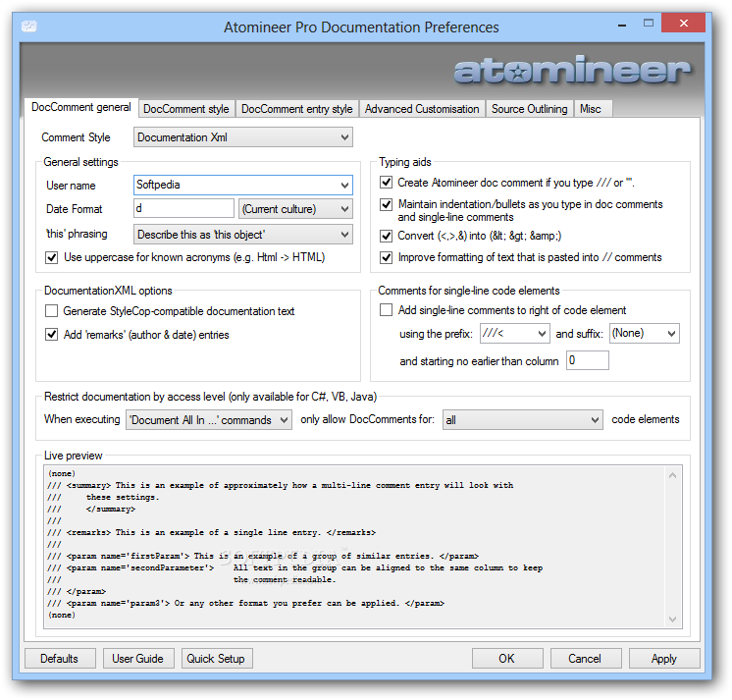Click the Defaults button

[60, 659]
